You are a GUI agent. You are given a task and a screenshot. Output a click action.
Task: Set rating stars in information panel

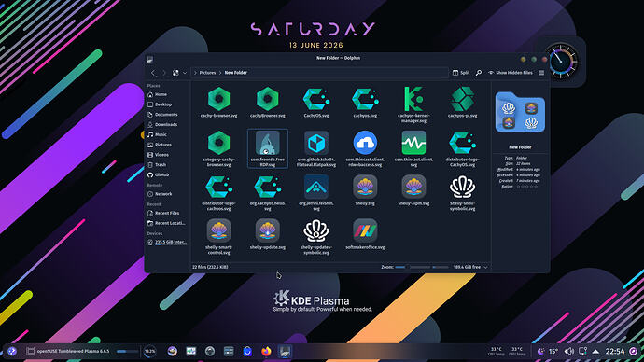(x=527, y=187)
